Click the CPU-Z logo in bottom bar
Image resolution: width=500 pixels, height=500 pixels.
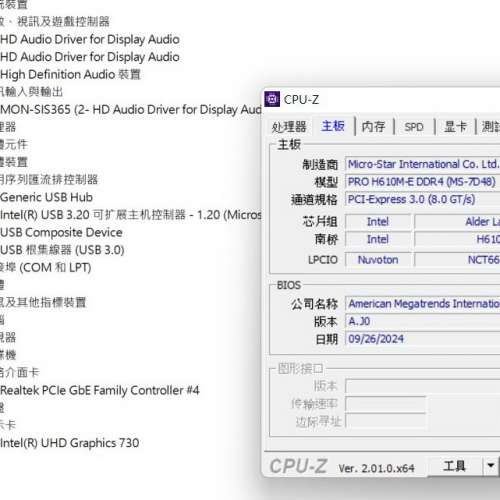click(298, 466)
